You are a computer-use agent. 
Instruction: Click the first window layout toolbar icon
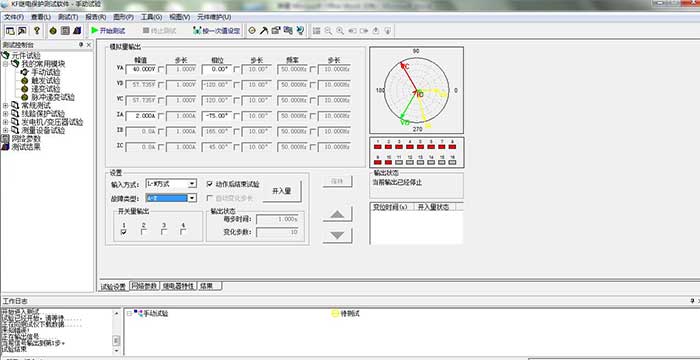click(10, 31)
